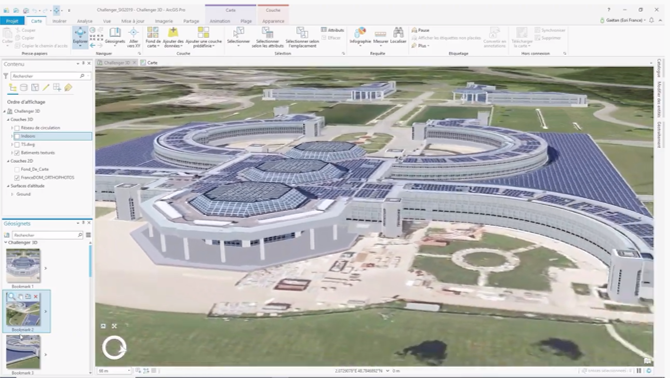Open the notifications bell
Viewport: 670px width, 378px height.
(651, 20)
